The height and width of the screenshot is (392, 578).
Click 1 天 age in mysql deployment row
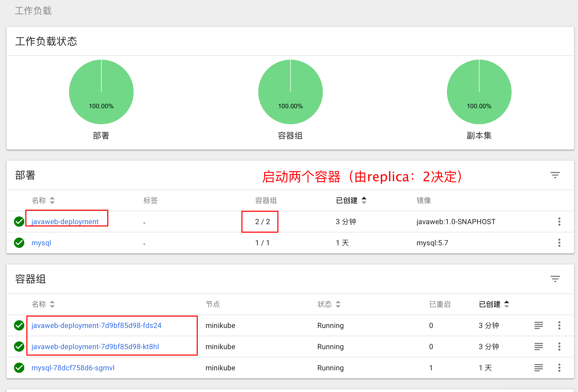(x=342, y=243)
